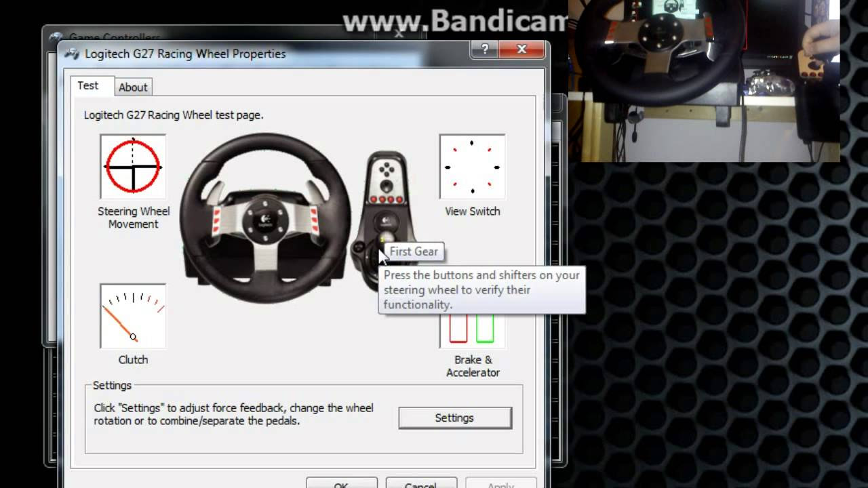
Task: Click the View Switch D-pad indicator
Action: click(472, 167)
